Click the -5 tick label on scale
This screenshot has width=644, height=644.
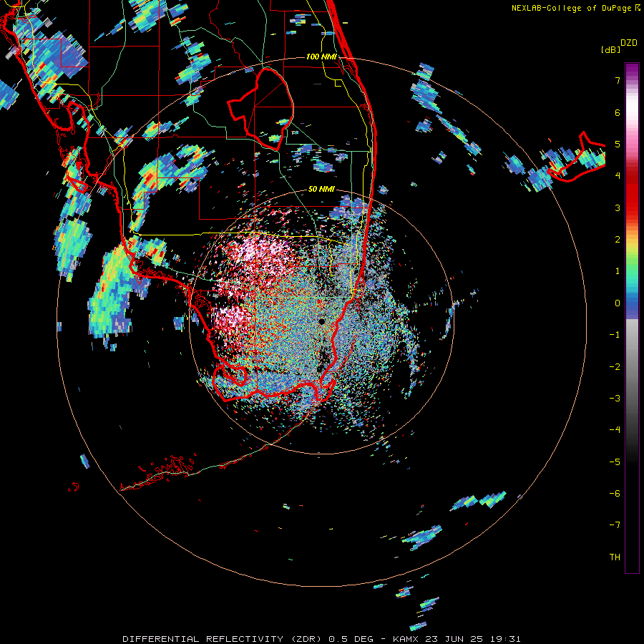point(615,462)
